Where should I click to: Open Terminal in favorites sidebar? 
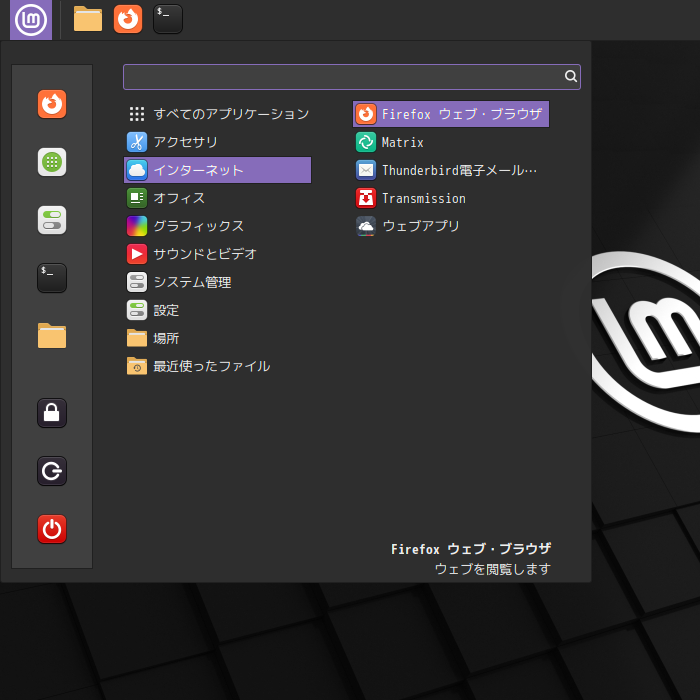52,278
